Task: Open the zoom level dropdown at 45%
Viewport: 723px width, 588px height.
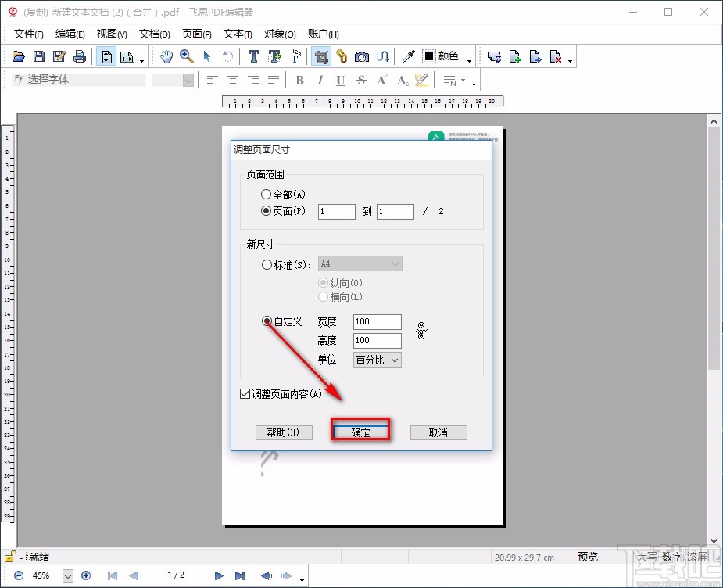Action: click(67, 575)
